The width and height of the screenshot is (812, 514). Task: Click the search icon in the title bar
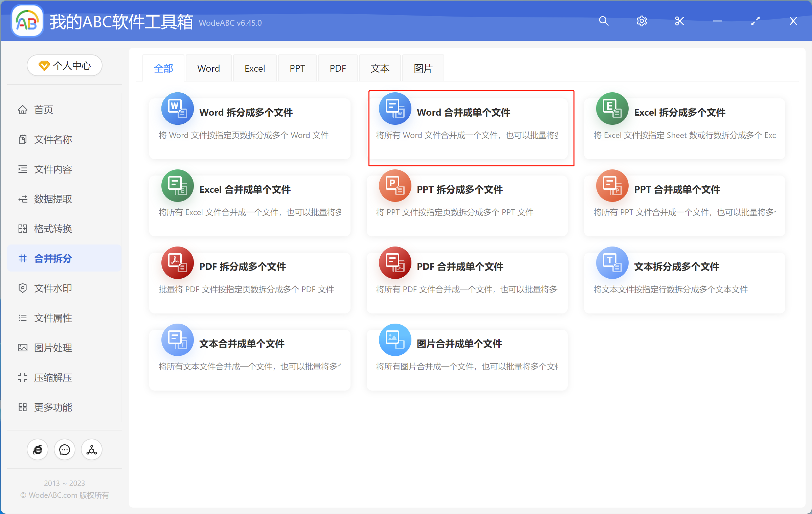(x=604, y=21)
